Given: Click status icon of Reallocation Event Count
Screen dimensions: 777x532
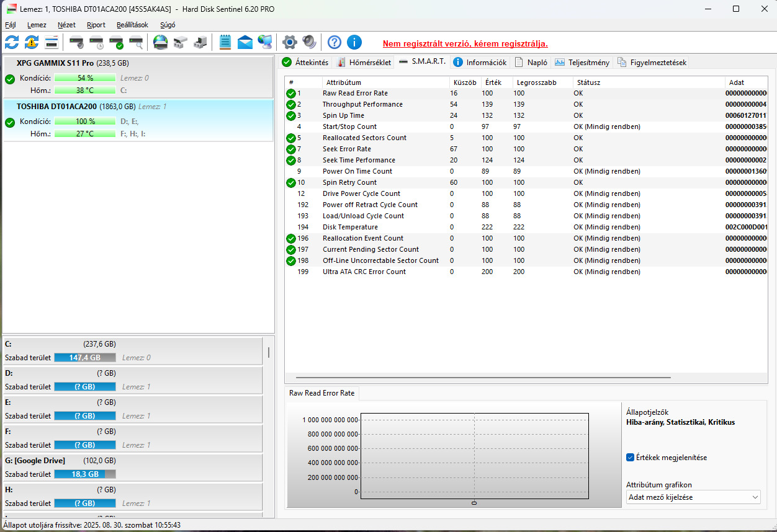Looking at the screenshot, I should point(291,238).
